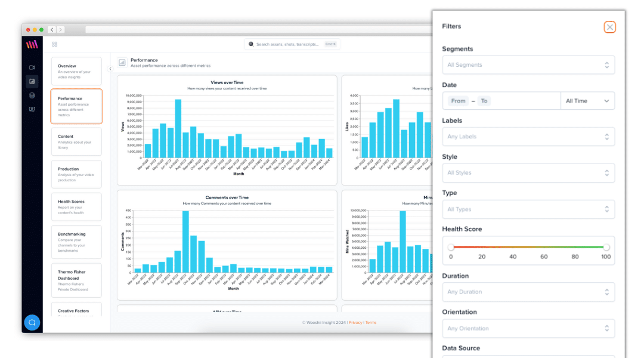The height and width of the screenshot is (358, 644).
Task: Open the Benchmarking section
Action: pyautogui.click(x=76, y=241)
